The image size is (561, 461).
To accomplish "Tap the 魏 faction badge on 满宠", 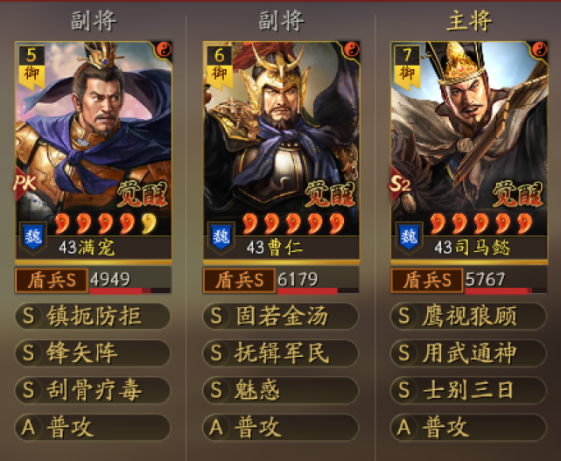I will click(33, 237).
